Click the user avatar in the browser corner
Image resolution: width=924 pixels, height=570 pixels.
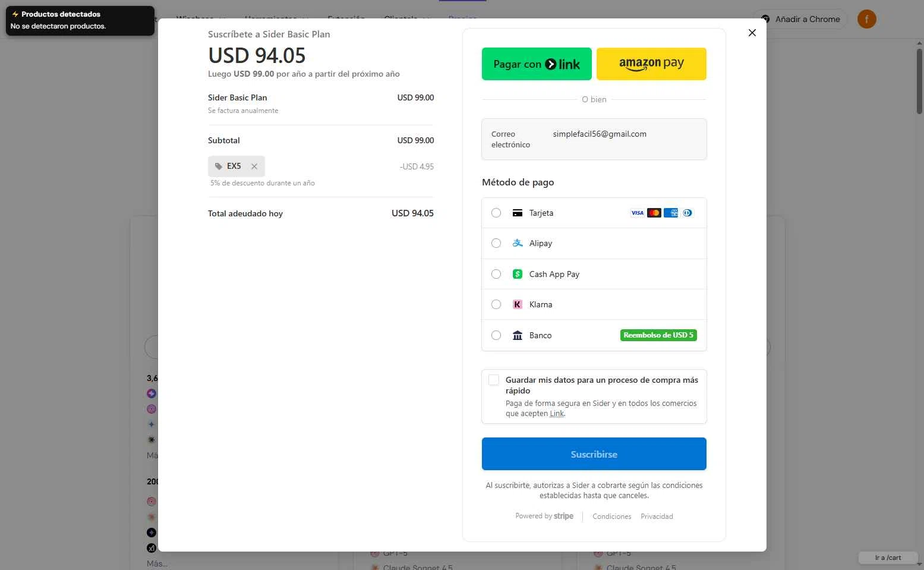click(867, 19)
